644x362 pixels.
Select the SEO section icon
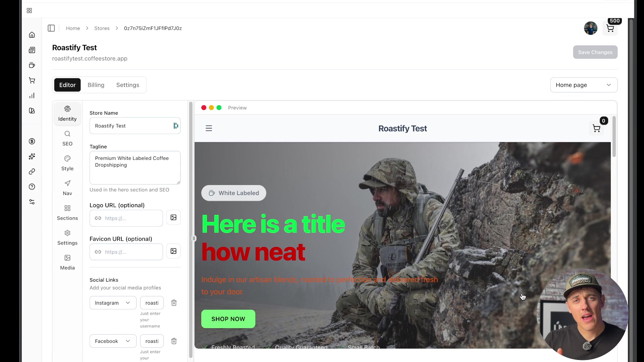pyautogui.click(x=67, y=138)
